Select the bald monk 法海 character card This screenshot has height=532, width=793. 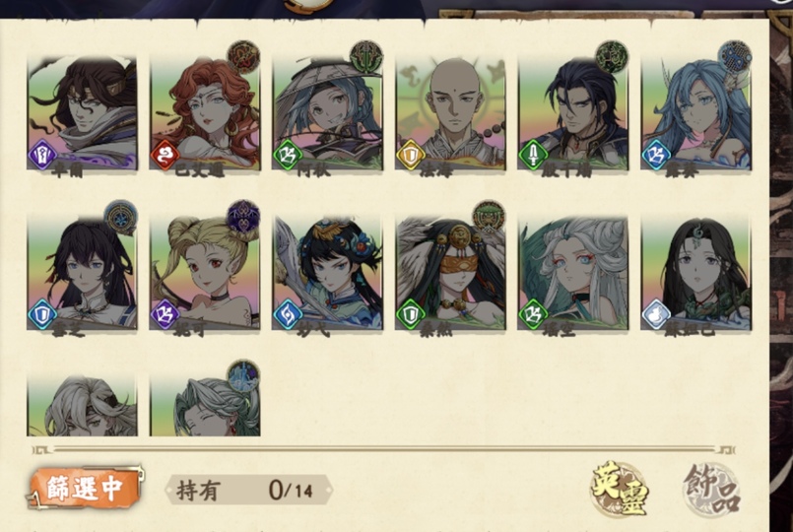(x=450, y=113)
